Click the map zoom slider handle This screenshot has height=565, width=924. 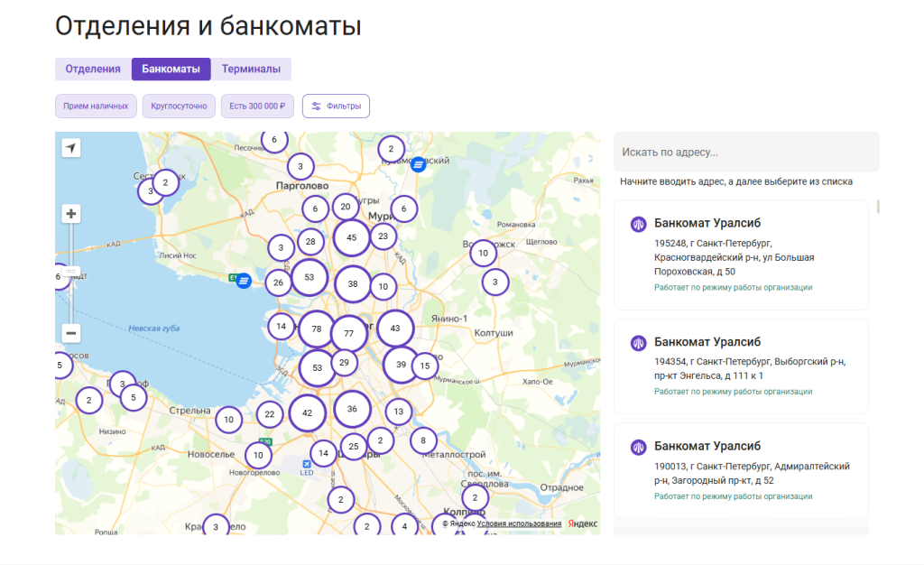(71, 271)
